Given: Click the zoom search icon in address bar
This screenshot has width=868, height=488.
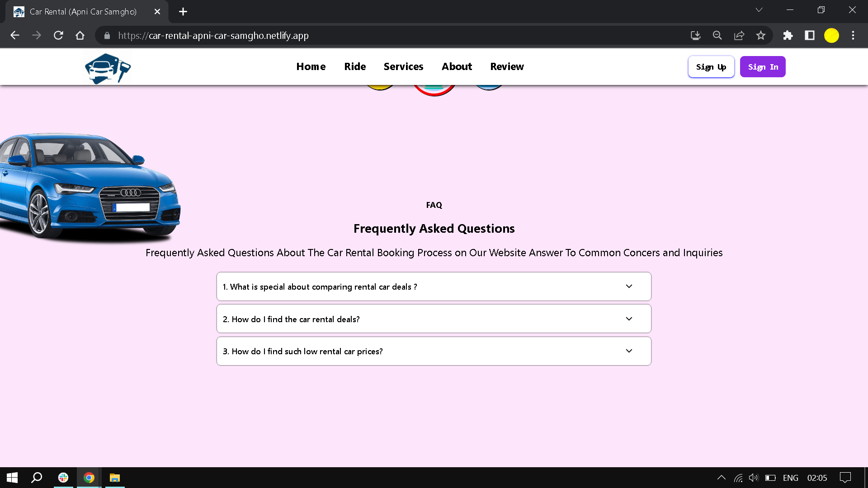Looking at the screenshot, I should point(717,35).
